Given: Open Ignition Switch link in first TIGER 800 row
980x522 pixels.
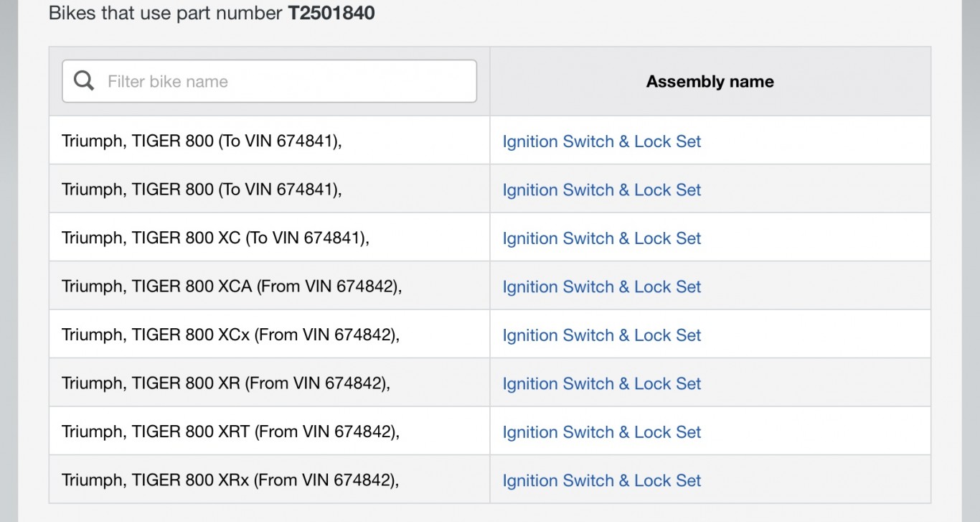Looking at the screenshot, I should (x=601, y=141).
